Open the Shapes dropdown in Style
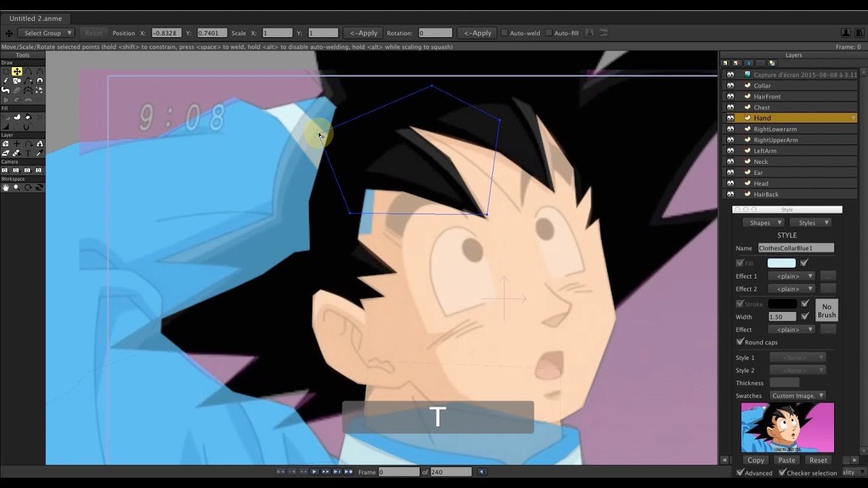Screen dimensions: 868x488 tap(764, 222)
